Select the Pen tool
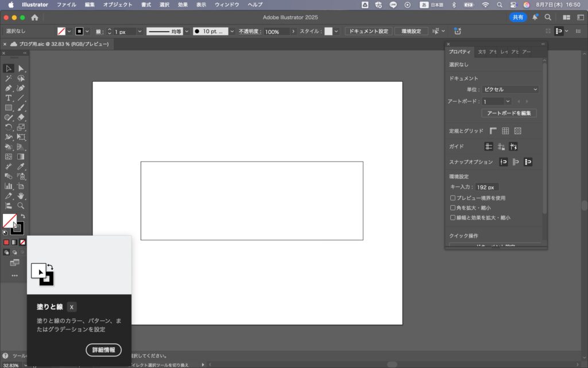588x368 pixels. (8, 88)
